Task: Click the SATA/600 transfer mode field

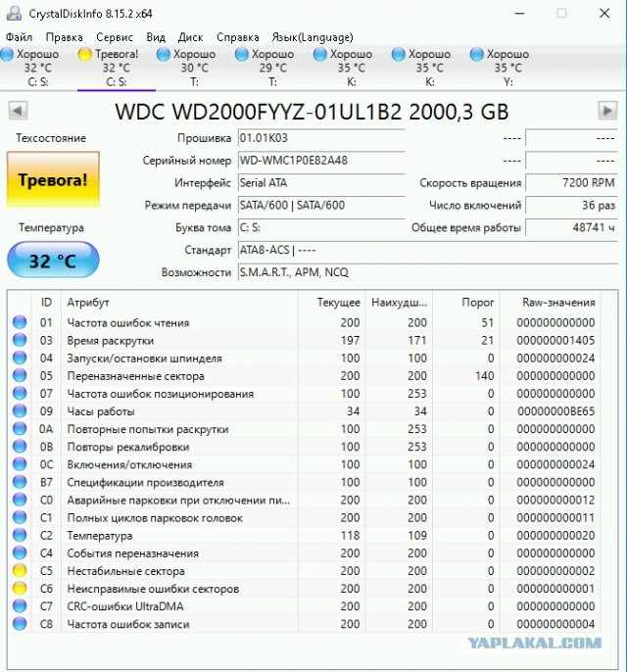Action: pyautogui.click(x=321, y=205)
